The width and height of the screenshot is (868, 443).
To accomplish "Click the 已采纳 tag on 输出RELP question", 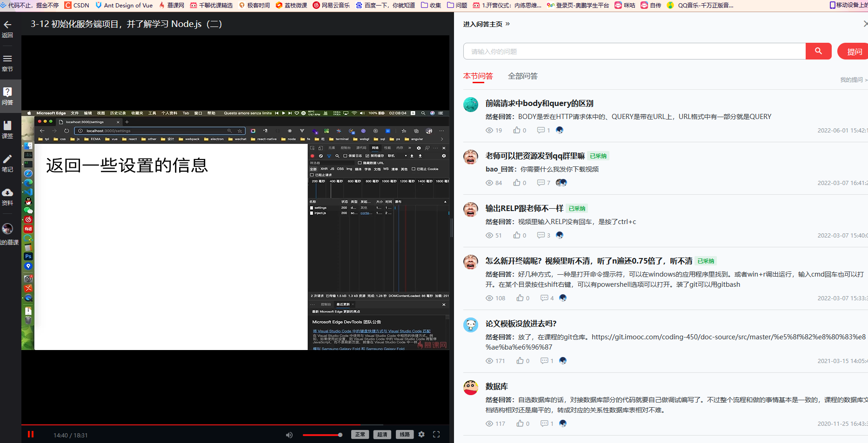I will [577, 208].
